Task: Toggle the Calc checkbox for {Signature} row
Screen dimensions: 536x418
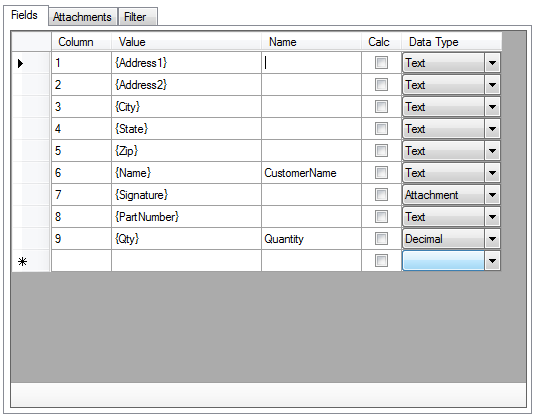Action: 381,195
